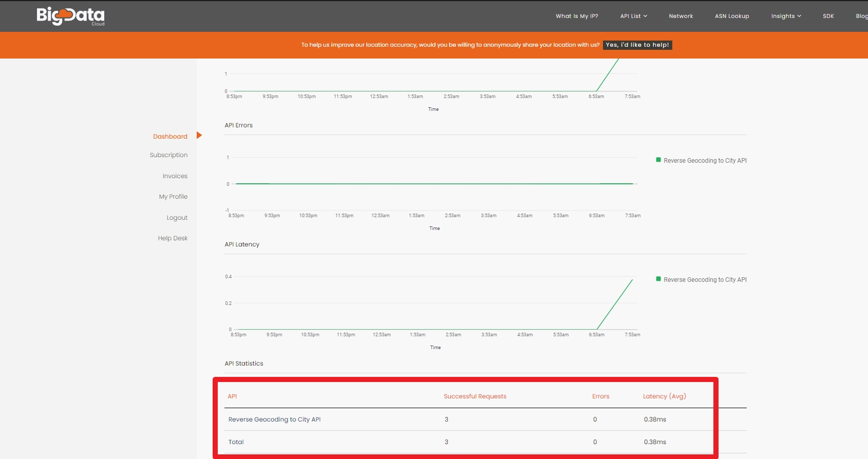The height and width of the screenshot is (459, 868).
Task: Click the API Latency section heading
Action: coord(242,244)
